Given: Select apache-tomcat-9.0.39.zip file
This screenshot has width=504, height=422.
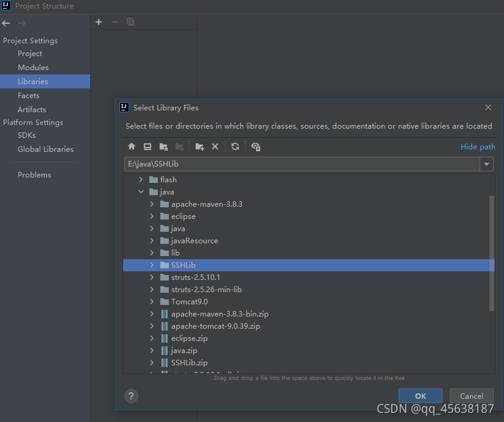Looking at the screenshot, I should pyautogui.click(x=308, y=326).
